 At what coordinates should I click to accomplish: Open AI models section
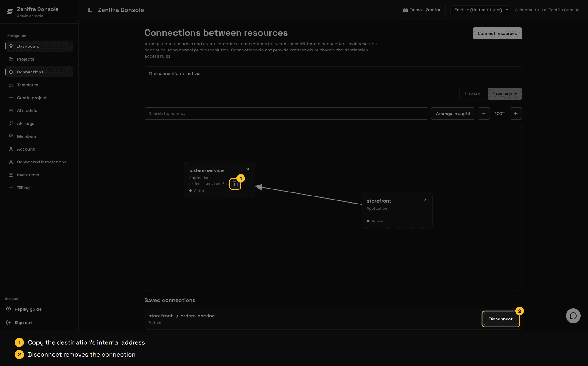[39, 110]
